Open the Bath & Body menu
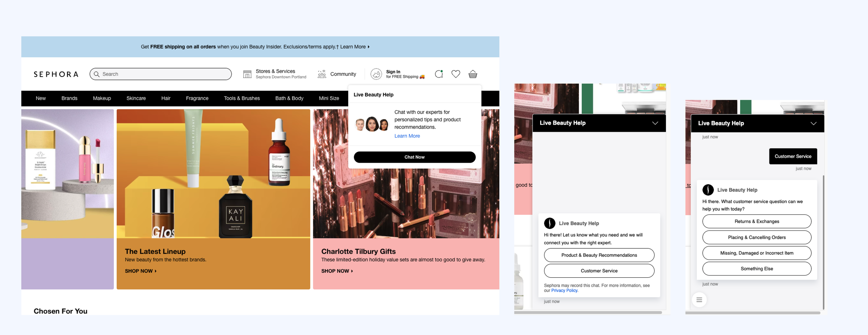 289,98
